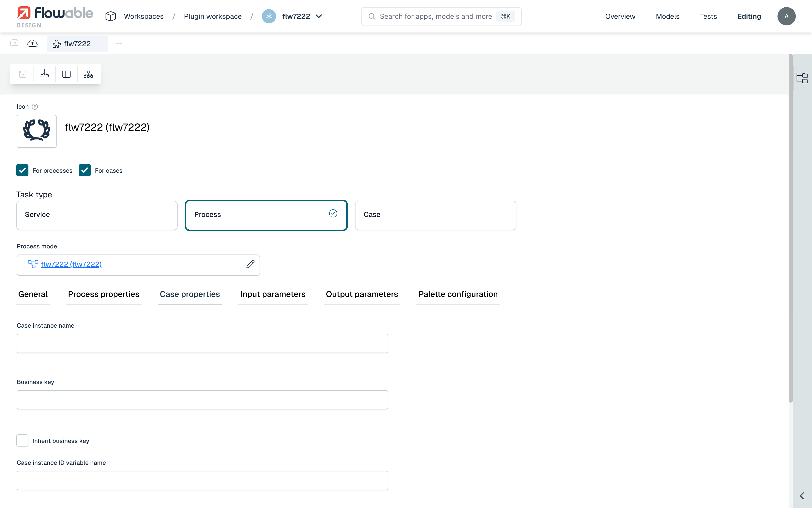
Task: Click the search magnifier icon
Action: point(371,16)
